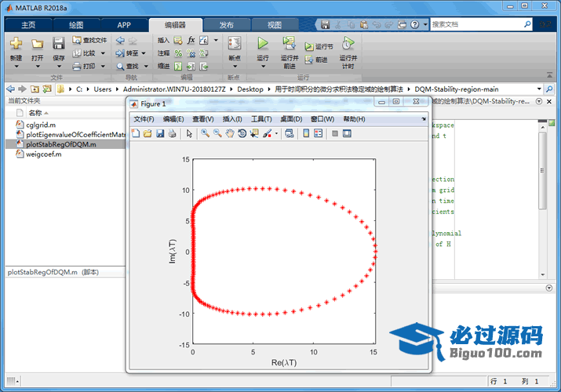Viewport: 561px width, 392px height.
Task: Click the Print (打印) button in ribbon
Action: pyautogui.click(x=85, y=66)
